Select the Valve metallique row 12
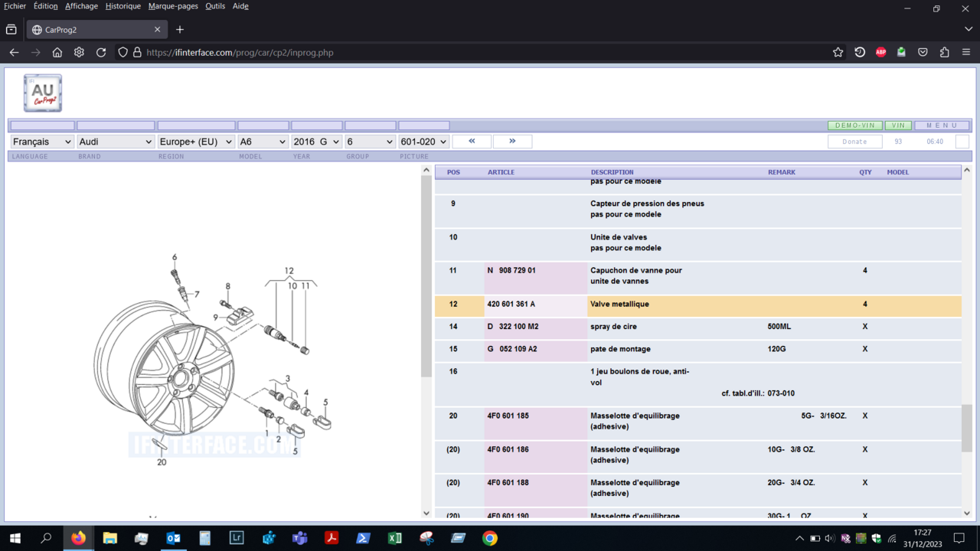Screen dimensions: 980x551 pos(619,305)
